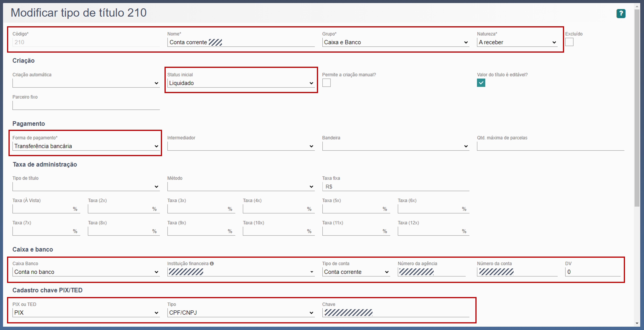Image resolution: width=644 pixels, height=330 pixels.
Task: Open PIX ou TED dropdown
Action: click(x=86, y=313)
